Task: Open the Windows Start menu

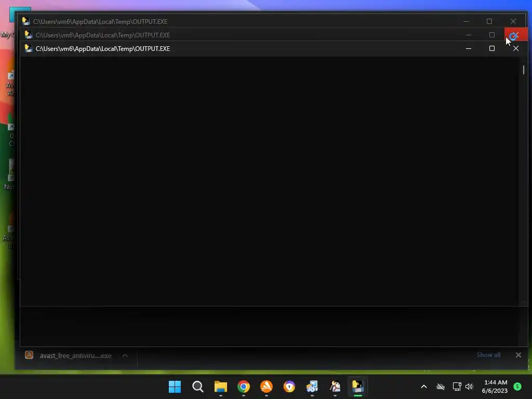Action: coord(175,387)
